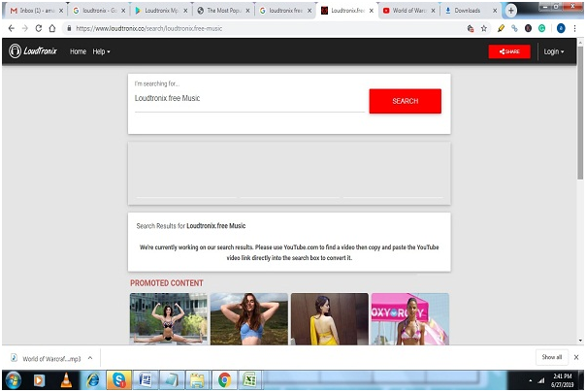Click the Windows Start button
The height and width of the screenshot is (392, 586).
tap(13, 380)
